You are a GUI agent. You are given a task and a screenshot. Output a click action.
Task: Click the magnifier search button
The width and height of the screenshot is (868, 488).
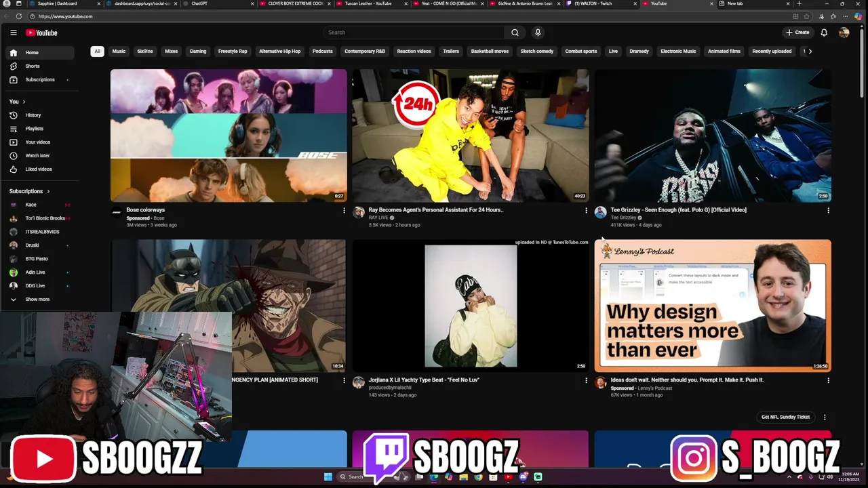(515, 33)
